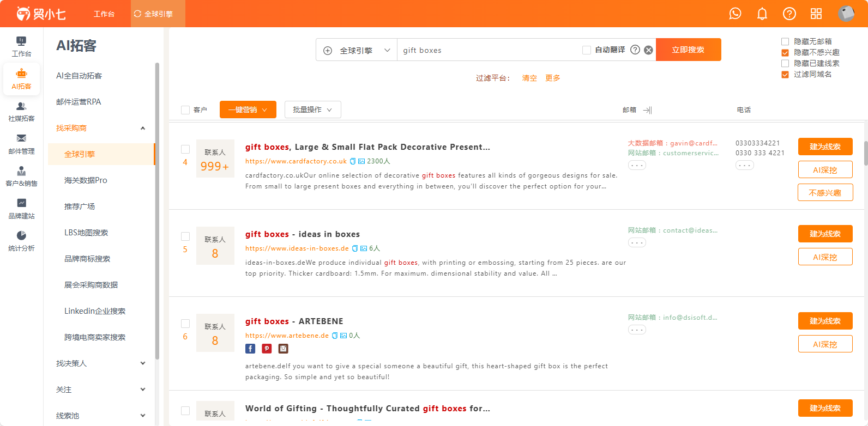Viewport: 868px width, 426px height.
Task: Click the column collapse icon beside 邮箱
Action: tap(648, 110)
